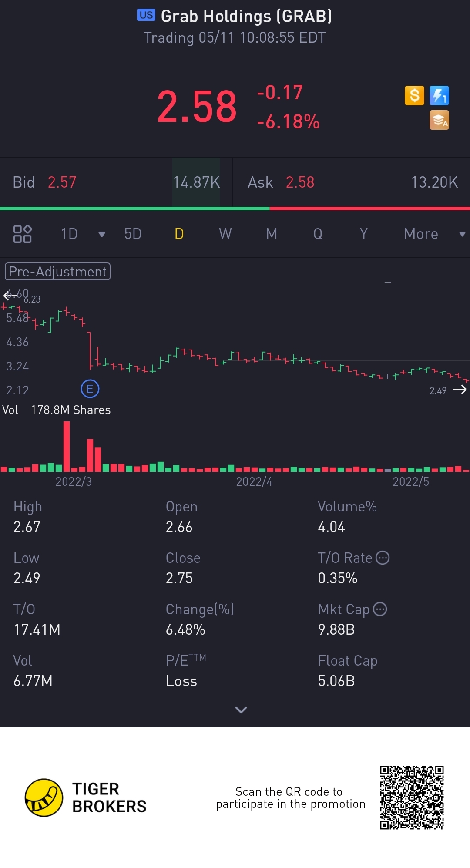
Task: Tap the Float Cap value 5.06B
Action: [x=336, y=681]
